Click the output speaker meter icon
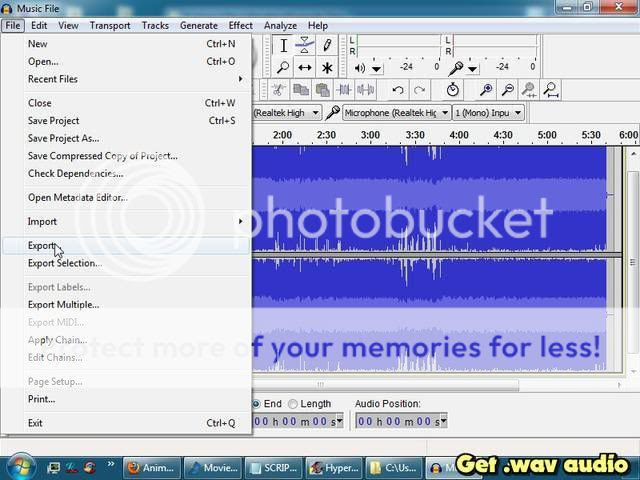Screen dimensions: 640x480 pos(360,68)
